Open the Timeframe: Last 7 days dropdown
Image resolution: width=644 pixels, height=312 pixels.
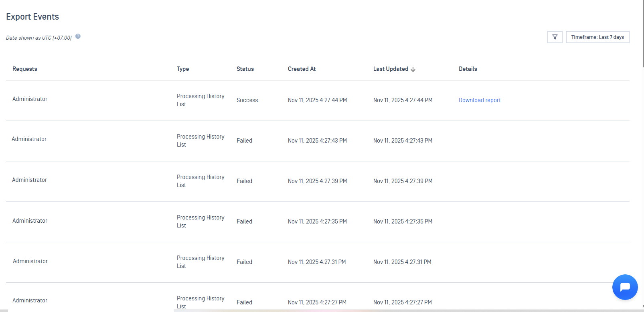click(597, 37)
